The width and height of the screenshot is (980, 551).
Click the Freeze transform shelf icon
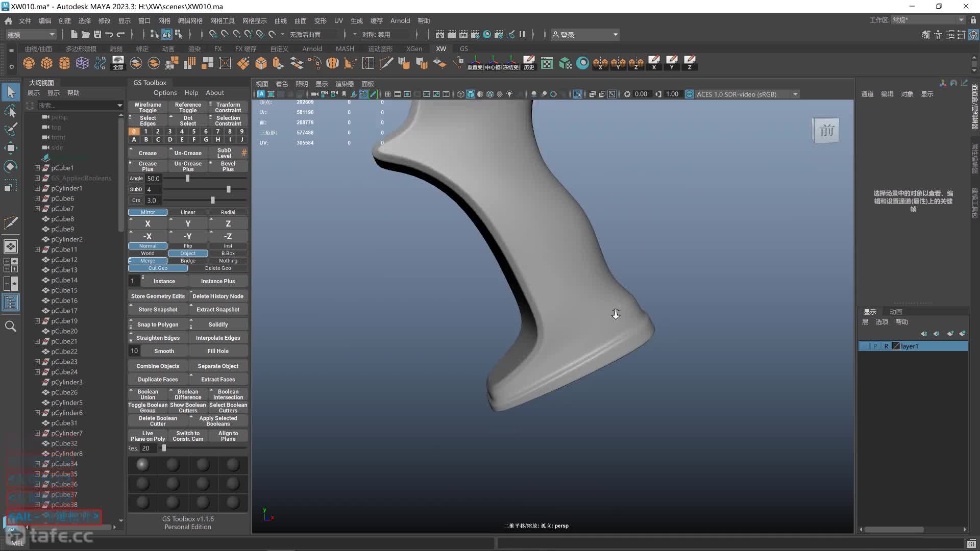point(511,63)
